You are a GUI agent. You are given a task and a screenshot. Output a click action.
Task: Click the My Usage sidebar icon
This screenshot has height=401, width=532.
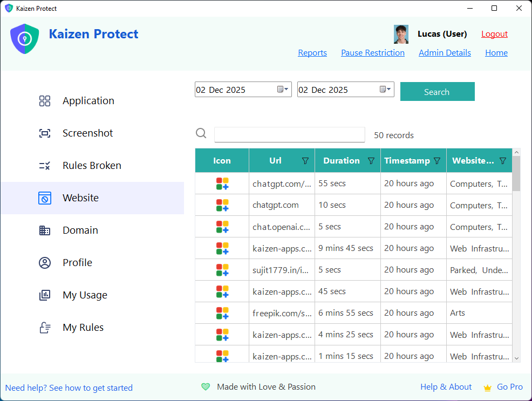pyautogui.click(x=44, y=295)
